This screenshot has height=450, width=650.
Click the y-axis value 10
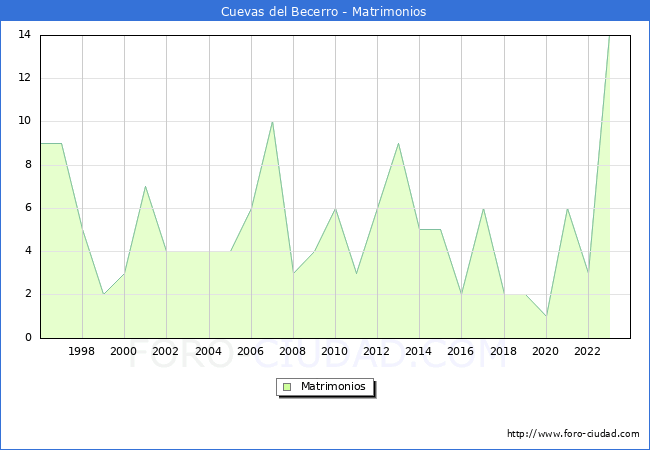(25, 121)
